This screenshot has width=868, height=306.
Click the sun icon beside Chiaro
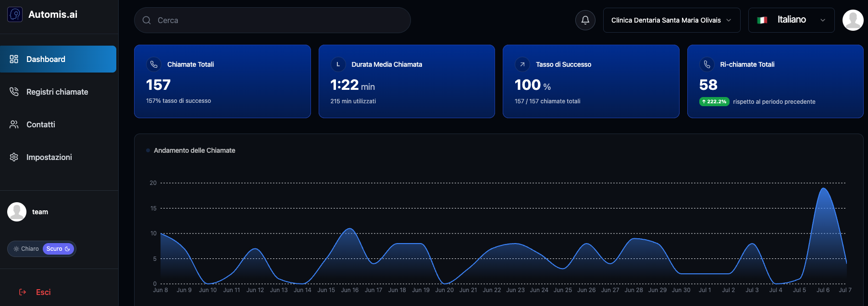16,249
